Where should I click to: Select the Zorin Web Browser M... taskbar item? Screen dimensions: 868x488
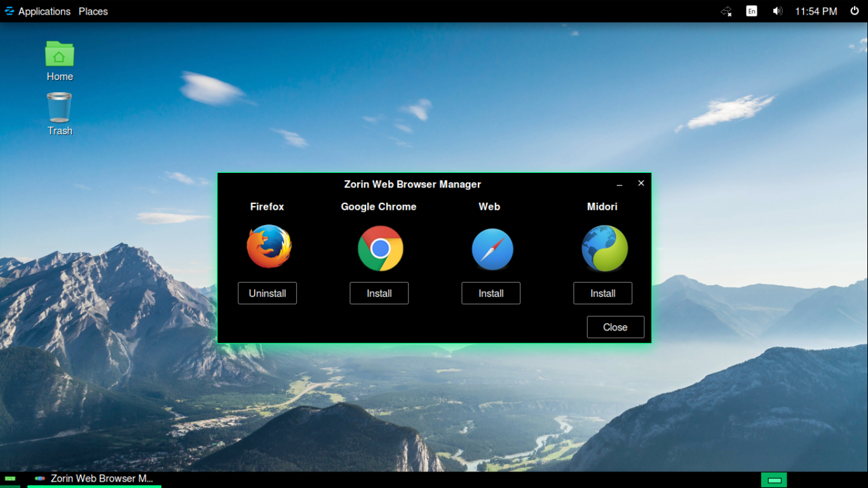point(94,478)
